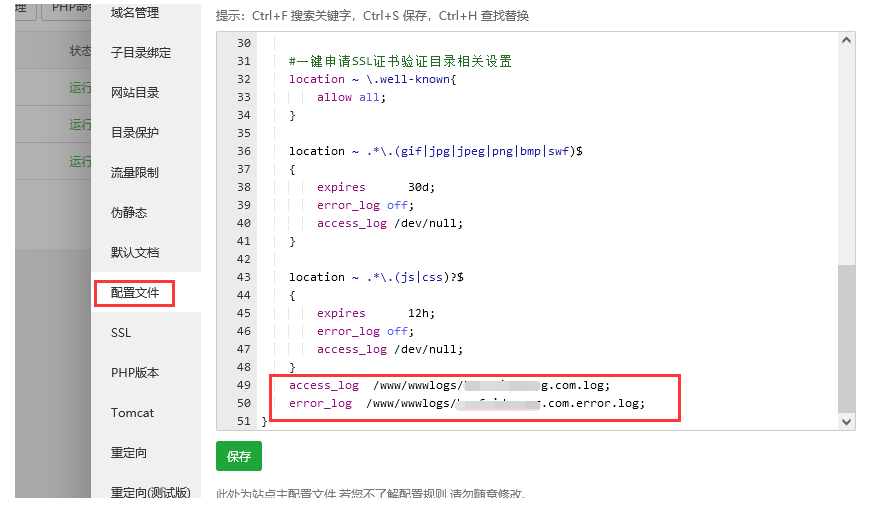Click the editor vertical scrollbar thumb

click(x=846, y=339)
